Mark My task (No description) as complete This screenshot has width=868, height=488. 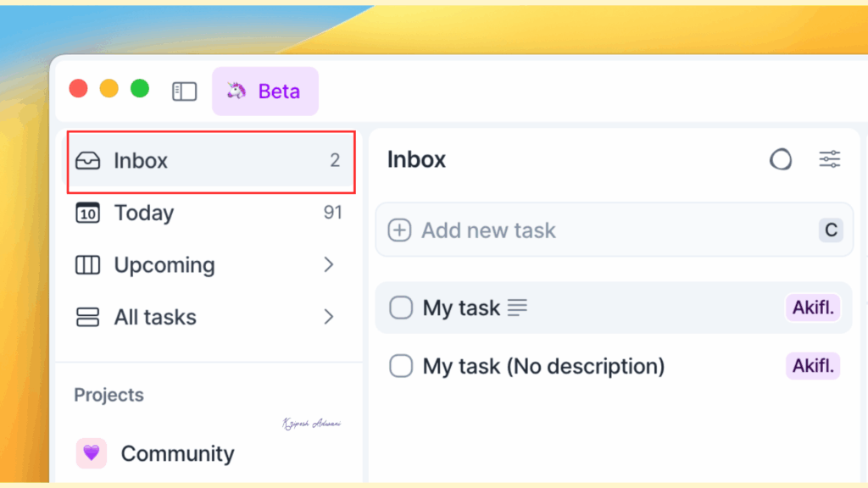[400, 366]
